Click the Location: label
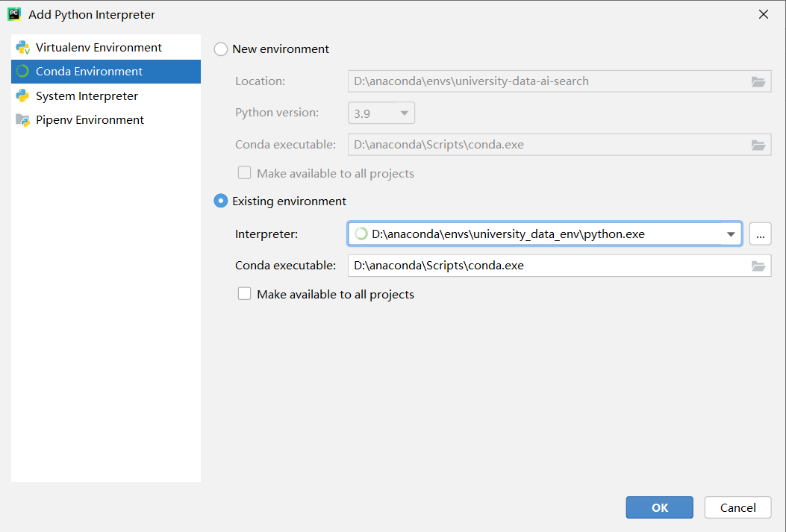 pyautogui.click(x=260, y=81)
